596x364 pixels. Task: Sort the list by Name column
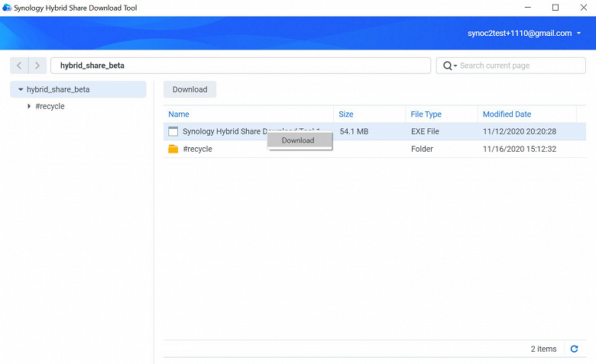pyautogui.click(x=179, y=114)
